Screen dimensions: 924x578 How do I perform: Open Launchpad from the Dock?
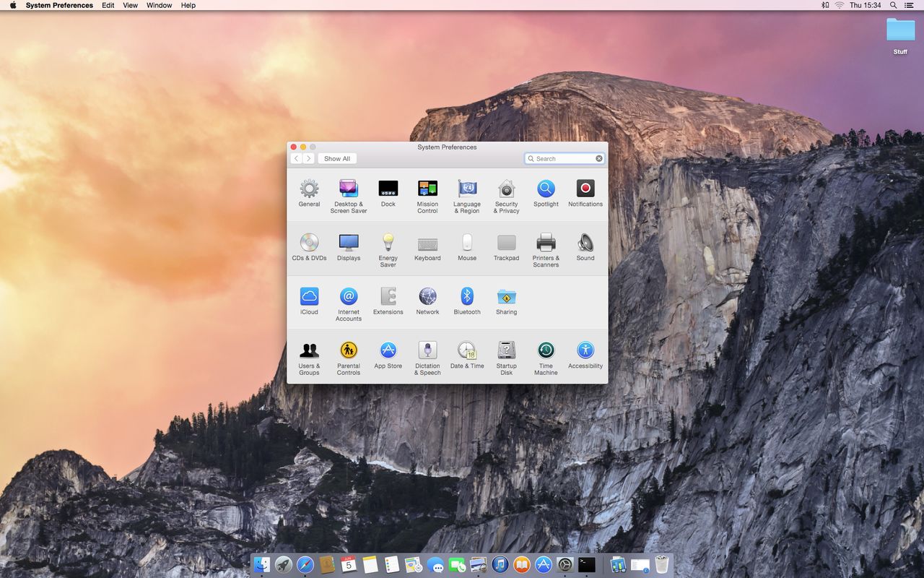click(x=284, y=564)
